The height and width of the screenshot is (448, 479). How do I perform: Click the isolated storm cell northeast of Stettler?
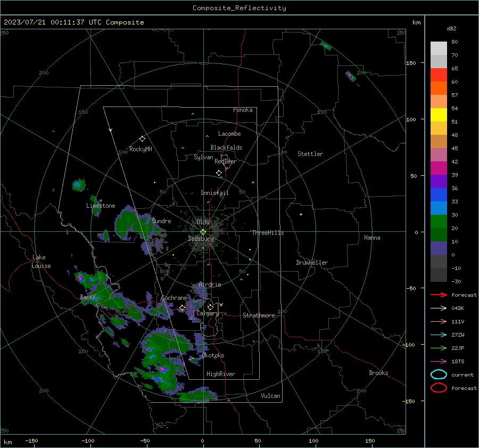click(351, 76)
